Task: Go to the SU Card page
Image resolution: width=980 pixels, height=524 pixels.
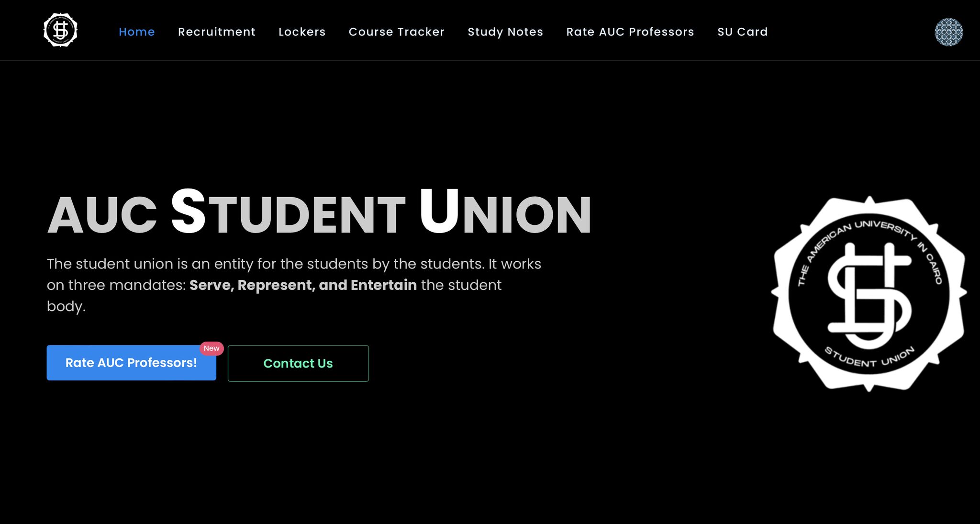Action: [743, 32]
